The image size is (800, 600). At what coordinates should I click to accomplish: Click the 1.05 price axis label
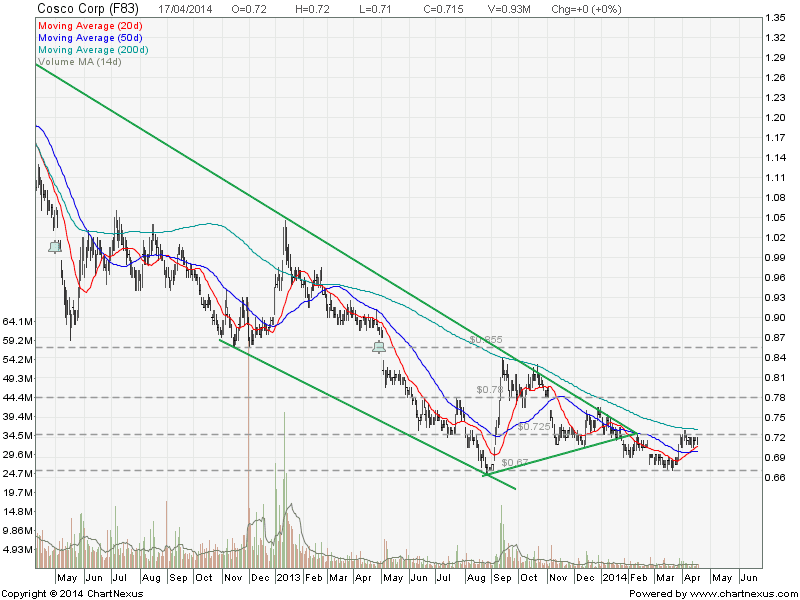[775, 217]
